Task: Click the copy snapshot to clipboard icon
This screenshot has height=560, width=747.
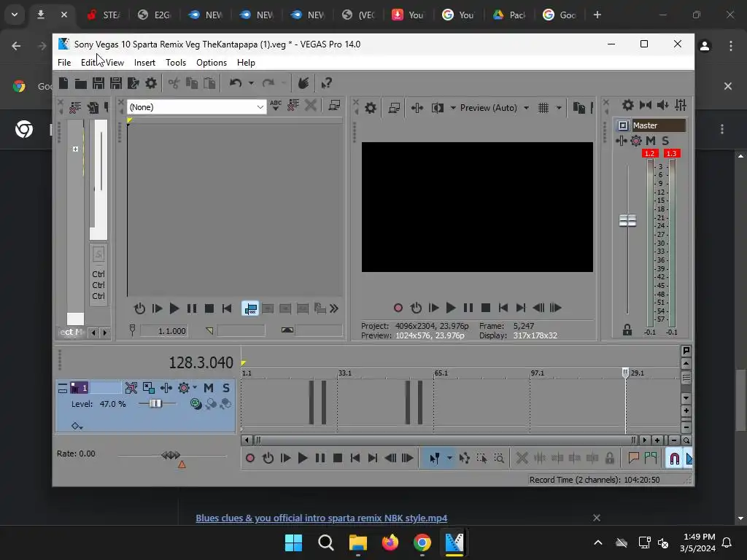Action: [x=578, y=108]
